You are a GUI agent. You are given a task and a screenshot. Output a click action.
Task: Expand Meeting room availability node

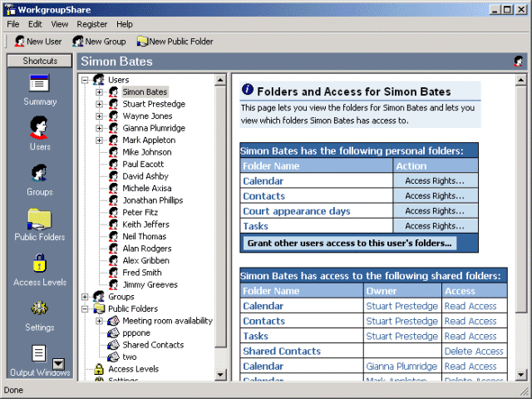[x=99, y=321]
